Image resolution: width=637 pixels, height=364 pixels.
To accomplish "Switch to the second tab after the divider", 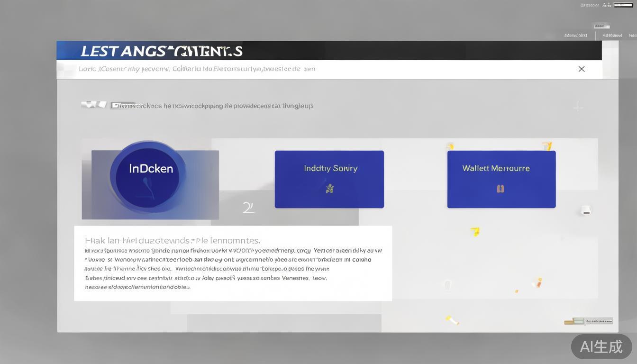I will tap(612, 35).
